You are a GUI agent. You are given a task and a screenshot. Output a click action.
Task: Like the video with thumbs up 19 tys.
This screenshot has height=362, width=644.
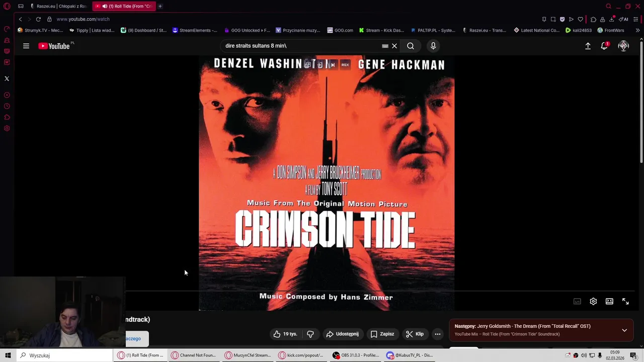[285, 334]
